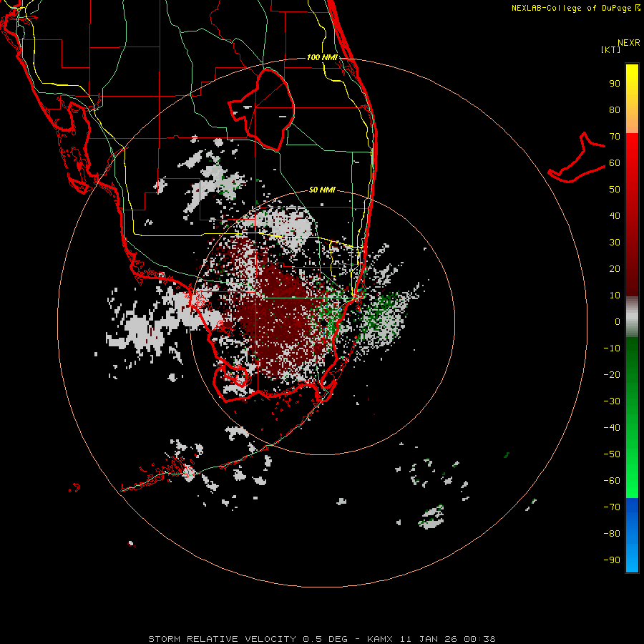The width and height of the screenshot is (644, 644).
Task: Click the -90 value on the velocity scale
Action: click(x=612, y=560)
